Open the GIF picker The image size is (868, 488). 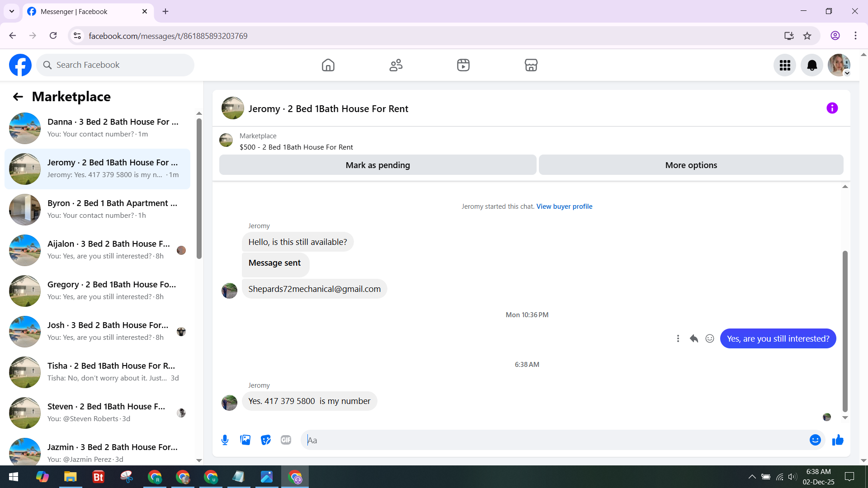(286, 440)
